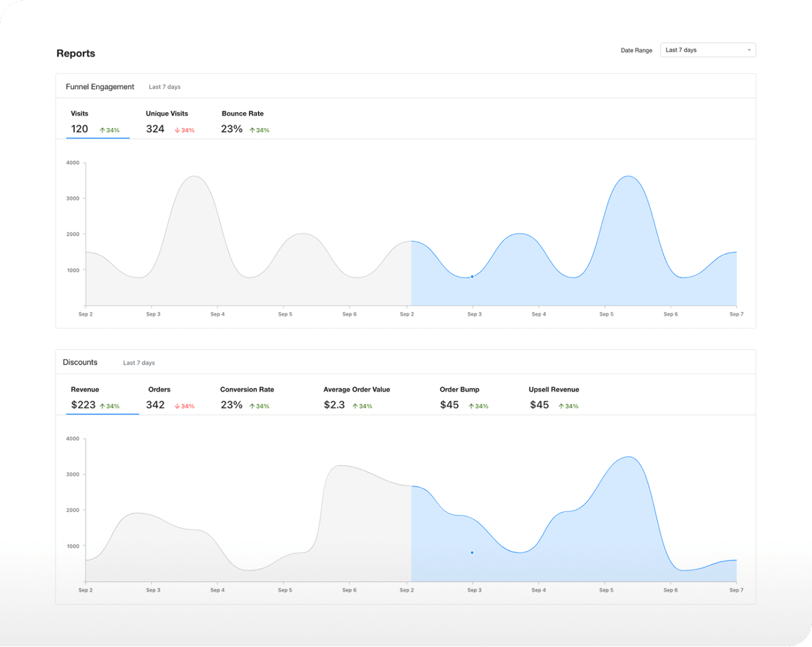The height and width of the screenshot is (647, 812).
Task: Click the red down arrow beside Orders
Action: tap(177, 406)
